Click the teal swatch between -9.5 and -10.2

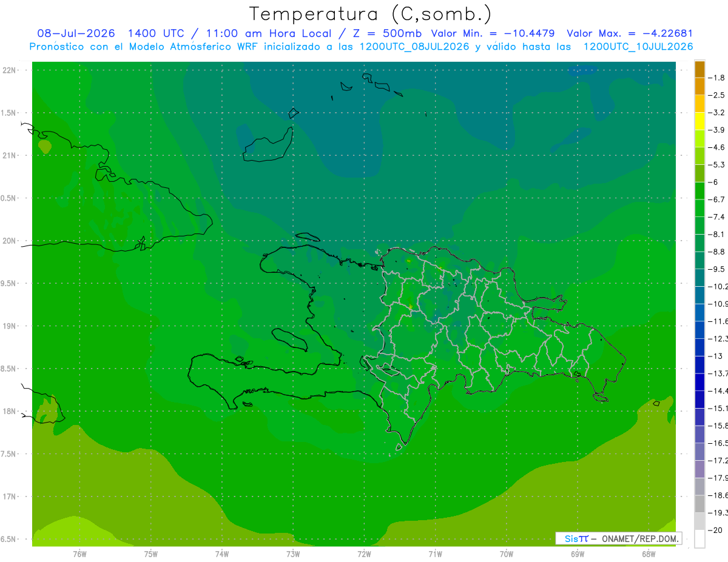tap(699, 278)
